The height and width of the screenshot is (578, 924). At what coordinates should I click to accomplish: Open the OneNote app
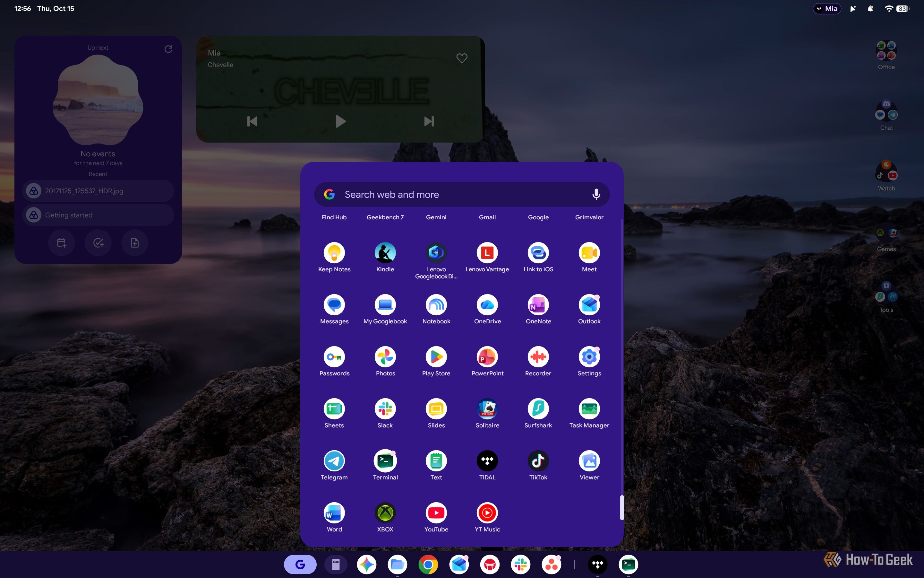538,305
